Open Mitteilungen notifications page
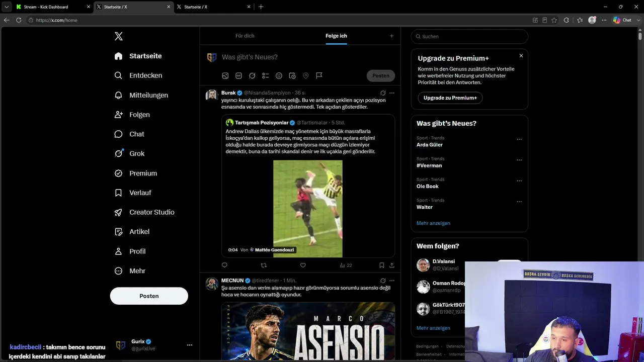This screenshot has width=644, height=362. point(141,95)
